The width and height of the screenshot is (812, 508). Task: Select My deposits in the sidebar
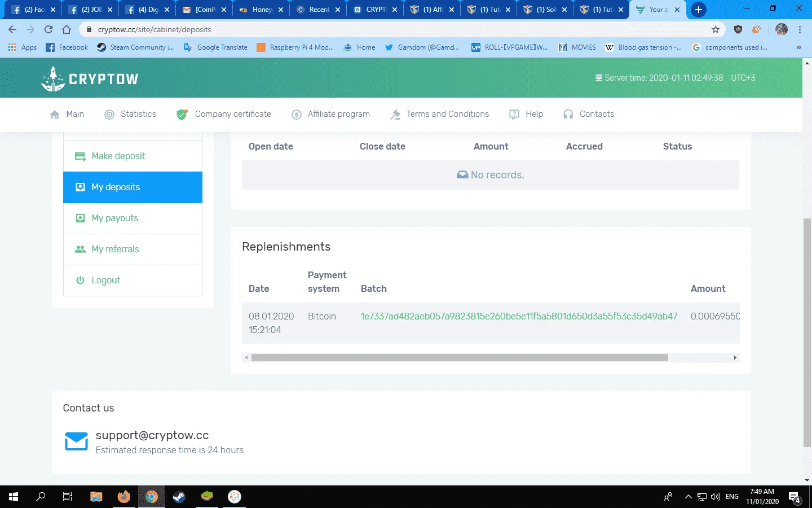[133, 187]
